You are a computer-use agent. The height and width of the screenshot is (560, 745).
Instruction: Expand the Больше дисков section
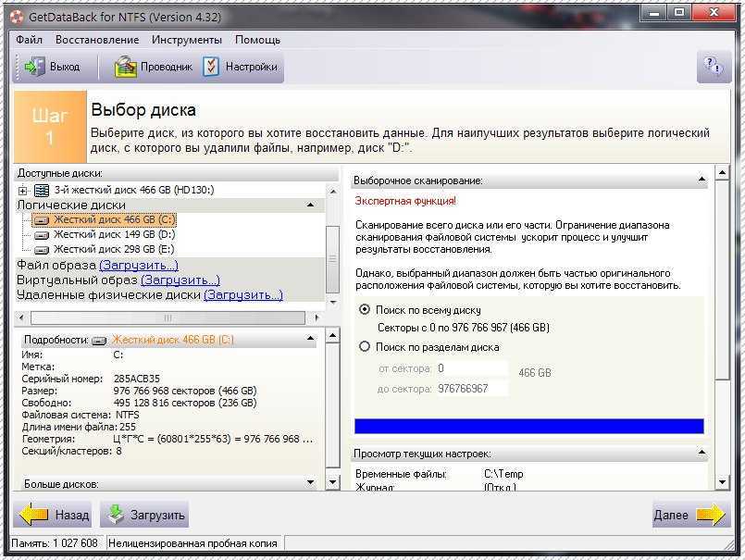[310, 482]
